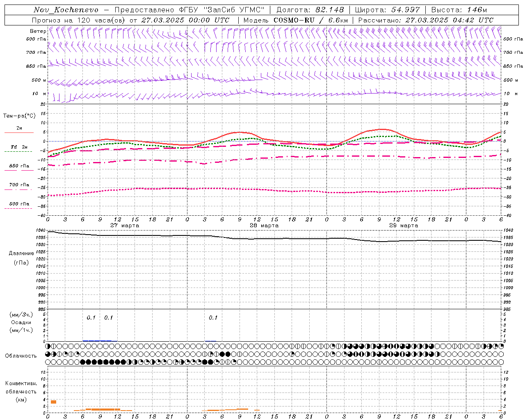The width and height of the screenshot is (525, 420).
Task: Click the last cloud circle in the bottom cloudiness row
Action: click(501, 362)
